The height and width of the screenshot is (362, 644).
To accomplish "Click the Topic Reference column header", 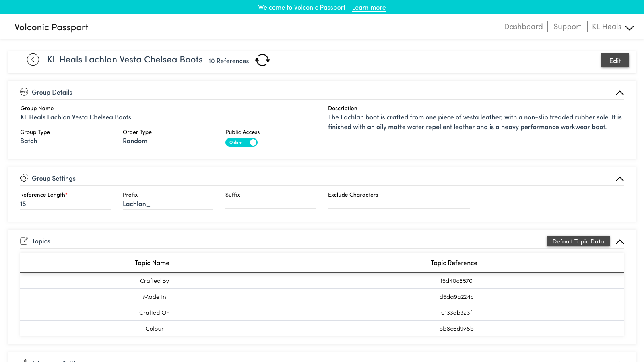I will pos(454,263).
